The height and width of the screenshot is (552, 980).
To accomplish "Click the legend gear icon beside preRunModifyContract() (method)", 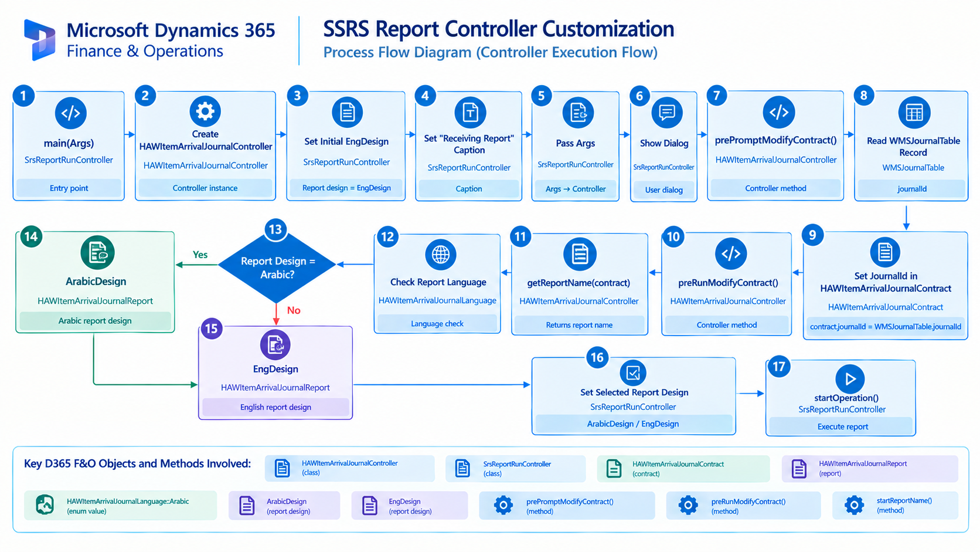I will coord(688,505).
